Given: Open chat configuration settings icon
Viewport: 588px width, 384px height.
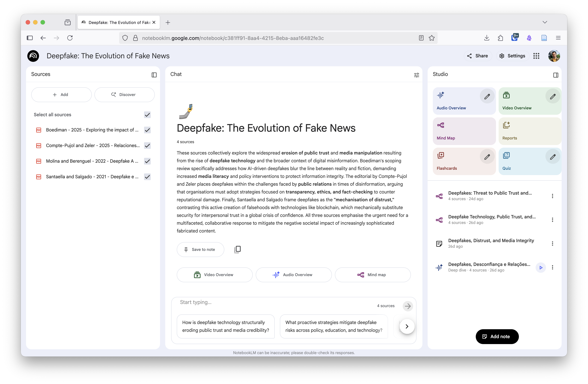Looking at the screenshot, I should 416,75.
